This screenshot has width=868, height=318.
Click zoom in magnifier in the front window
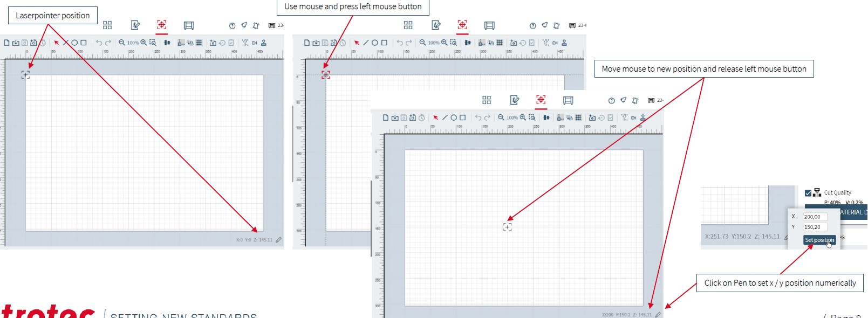point(523,117)
